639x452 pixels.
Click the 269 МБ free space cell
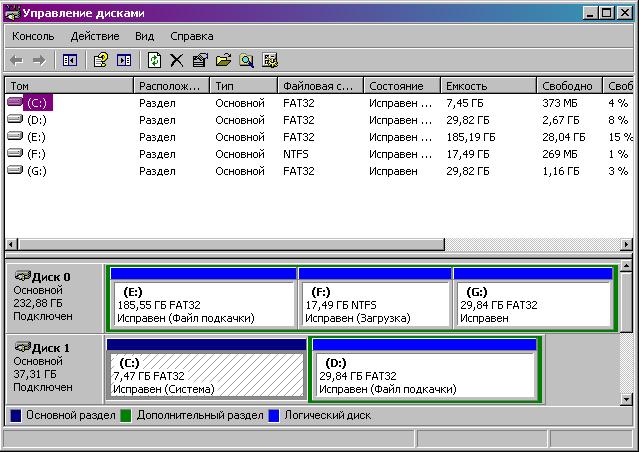click(560, 154)
